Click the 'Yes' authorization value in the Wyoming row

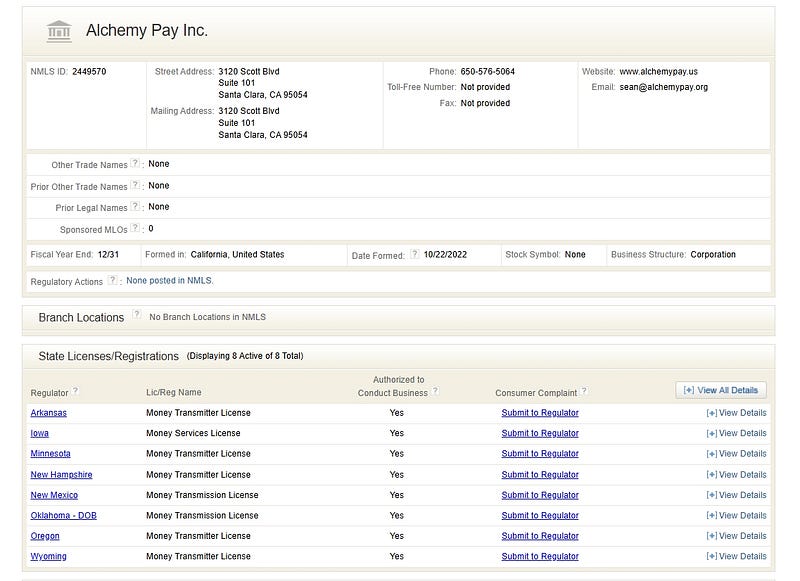(396, 556)
